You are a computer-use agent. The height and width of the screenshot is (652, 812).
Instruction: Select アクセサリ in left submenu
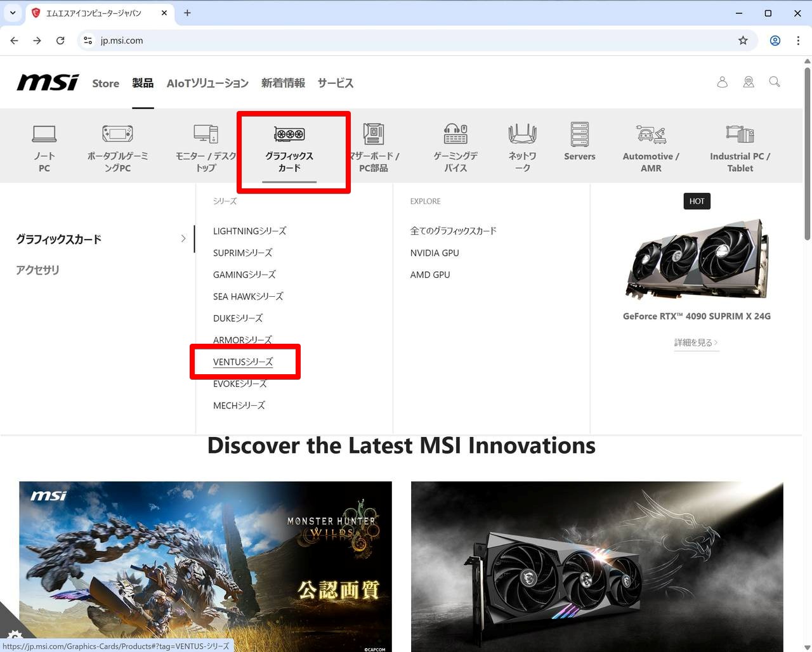(x=37, y=270)
